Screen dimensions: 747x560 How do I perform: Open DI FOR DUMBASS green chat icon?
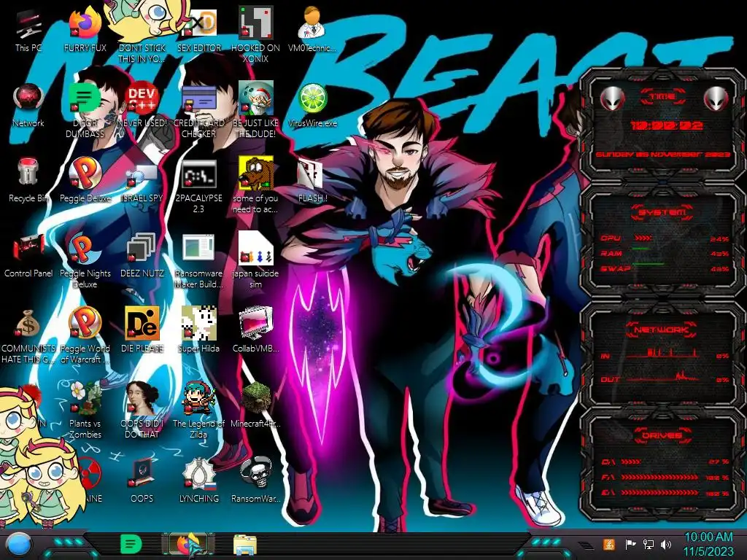pyautogui.click(x=85, y=111)
